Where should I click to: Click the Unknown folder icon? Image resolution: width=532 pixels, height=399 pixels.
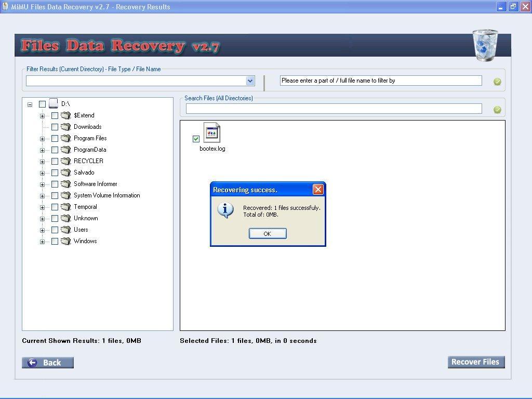click(x=66, y=218)
